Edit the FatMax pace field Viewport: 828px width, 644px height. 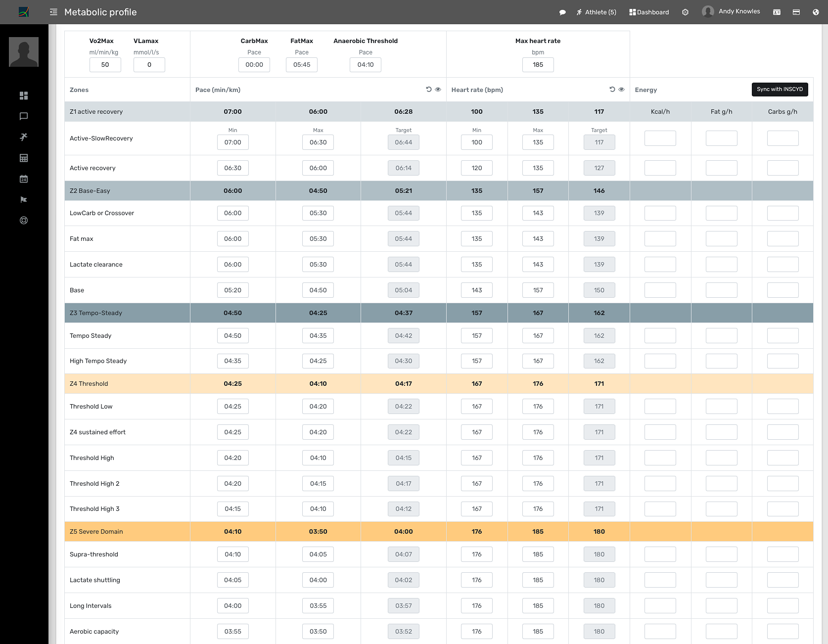[302, 65]
